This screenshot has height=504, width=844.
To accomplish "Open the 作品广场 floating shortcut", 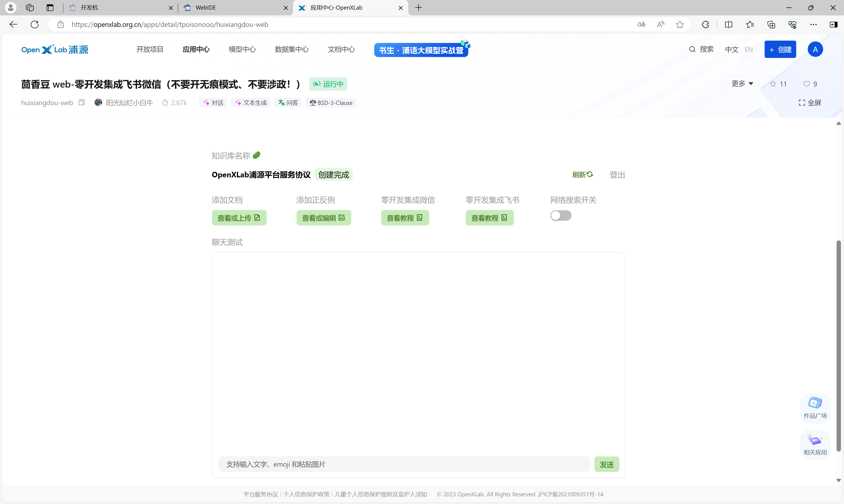I will pos(815,408).
